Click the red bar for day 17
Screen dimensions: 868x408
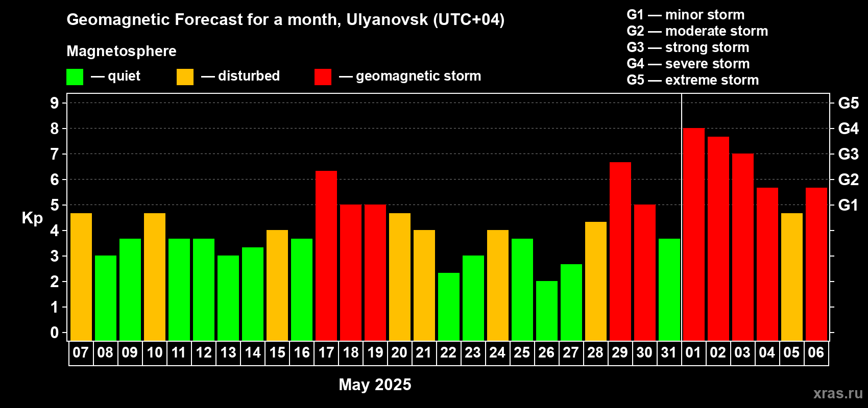coord(326,256)
